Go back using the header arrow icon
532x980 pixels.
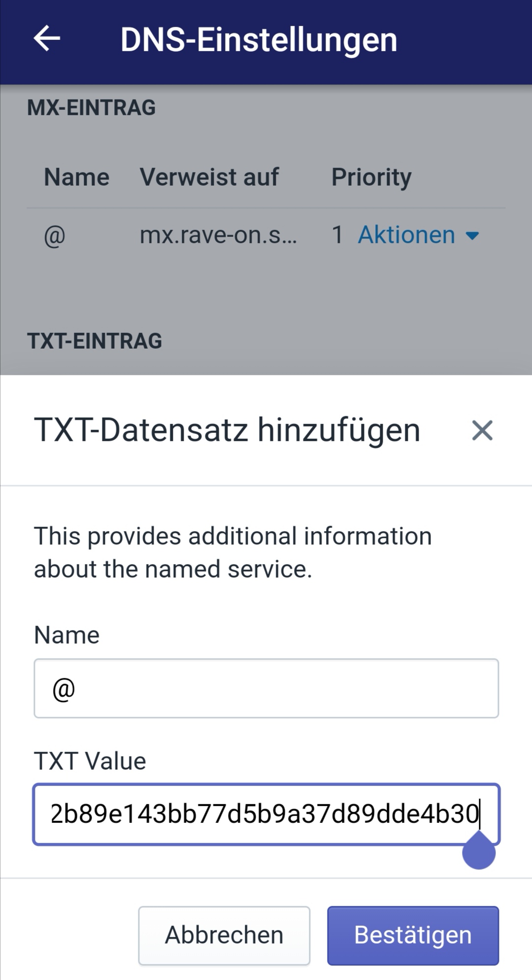click(x=47, y=38)
